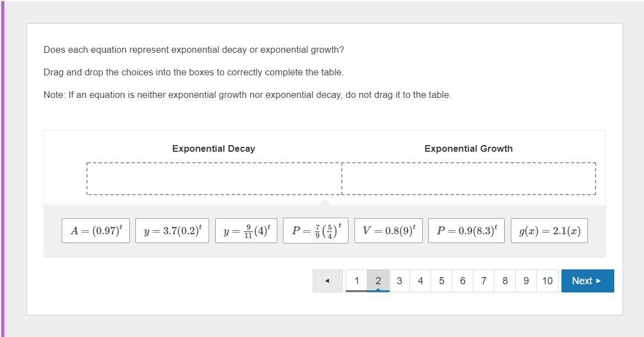Click the previous page arrow button
This screenshot has width=644, height=337.
point(328,281)
